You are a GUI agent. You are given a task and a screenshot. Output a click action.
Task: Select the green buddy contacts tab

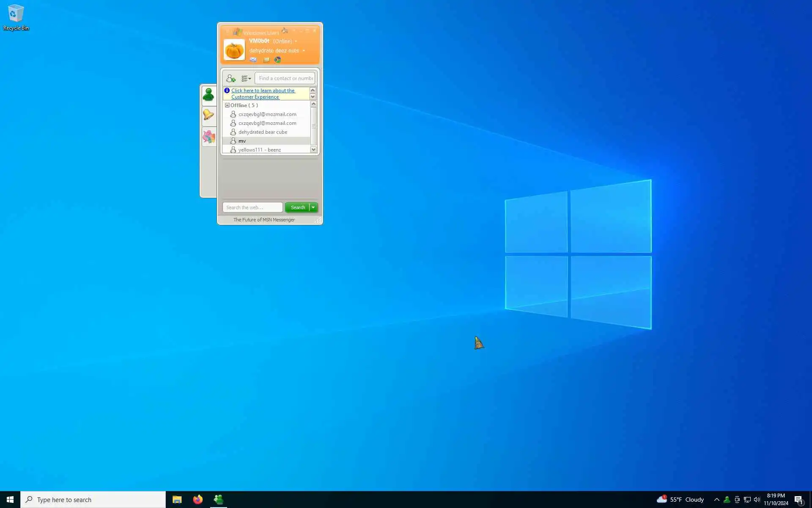click(208, 95)
